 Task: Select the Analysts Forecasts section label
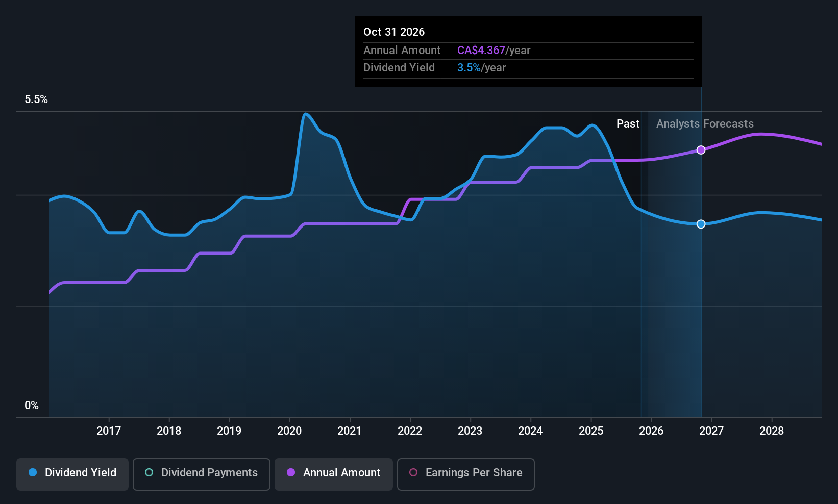[704, 123]
